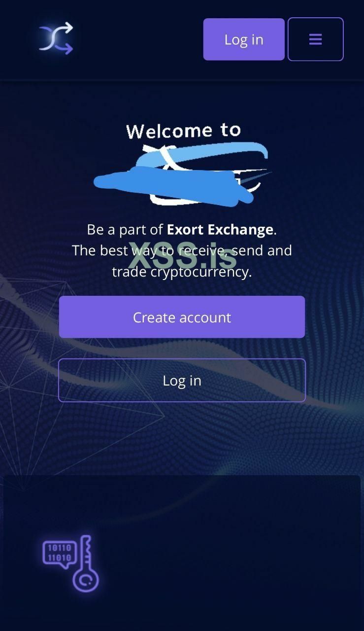
Task: Click the 'Be a part of' text
Action: 125,230
